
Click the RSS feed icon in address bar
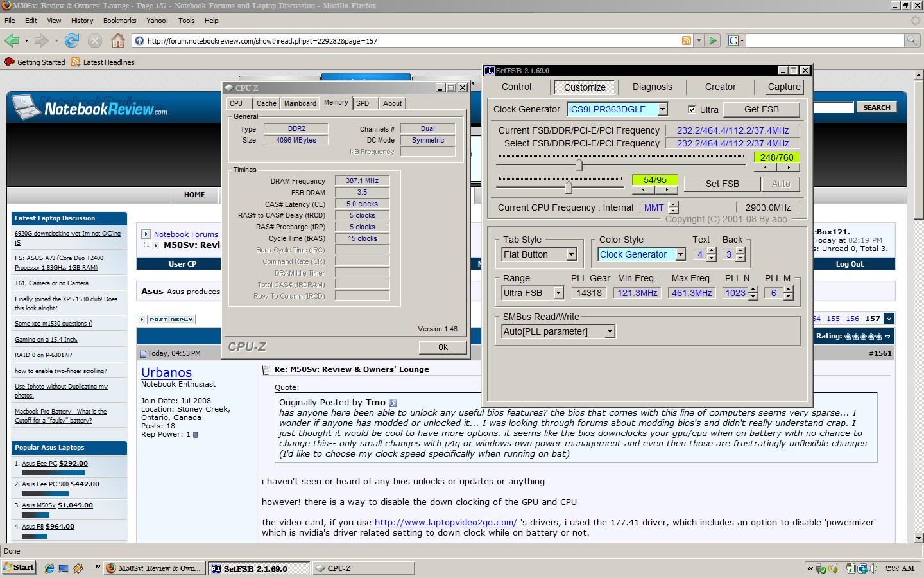coord(687,40)
